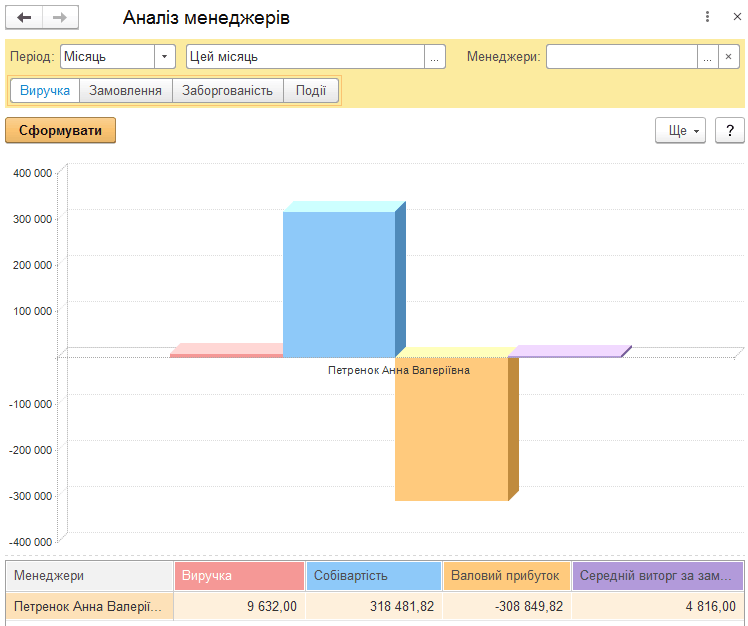Open period picker next to Цей місяць
The image size is (748, 626).
(435, 57)
